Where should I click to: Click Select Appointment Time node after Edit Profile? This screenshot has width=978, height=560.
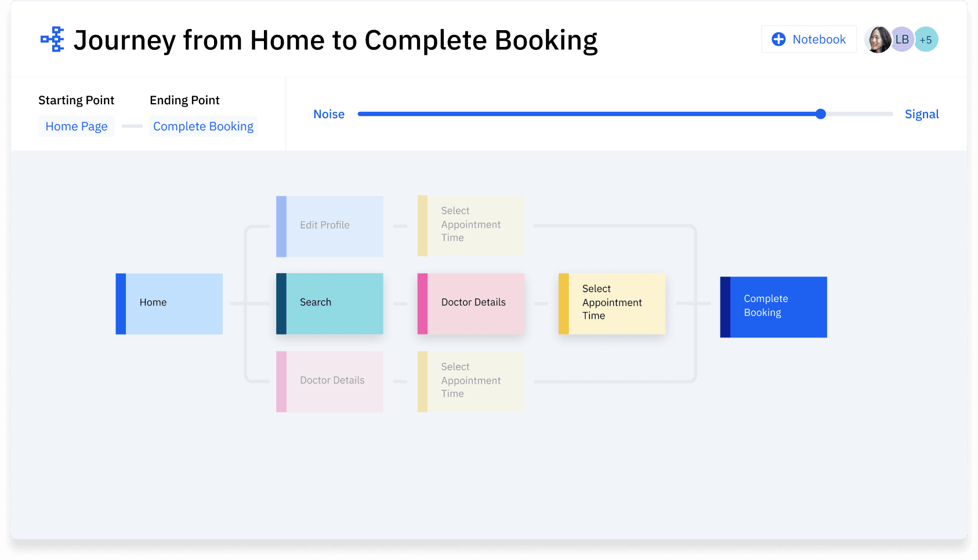(471, 226)
